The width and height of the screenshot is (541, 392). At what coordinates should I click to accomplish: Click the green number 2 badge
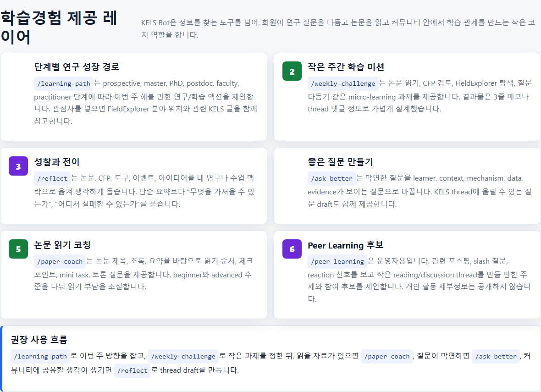click(x=292, y=71)
